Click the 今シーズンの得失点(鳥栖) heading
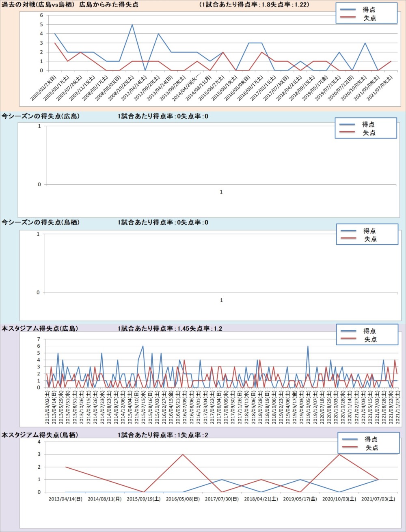This screenshot has width=406, height=532. [x=41, y=222]
